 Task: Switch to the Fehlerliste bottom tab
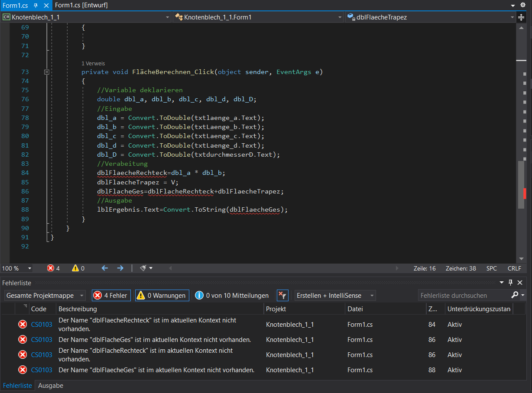(17, 385)
